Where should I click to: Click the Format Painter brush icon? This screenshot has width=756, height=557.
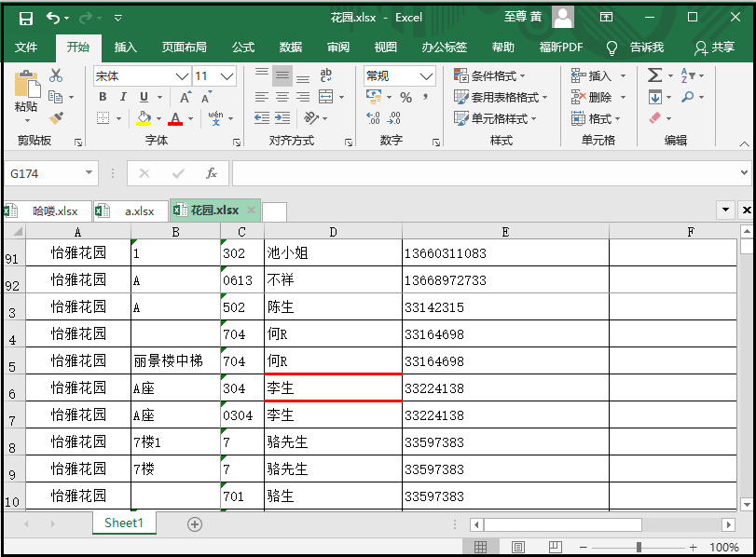(56, 118)
